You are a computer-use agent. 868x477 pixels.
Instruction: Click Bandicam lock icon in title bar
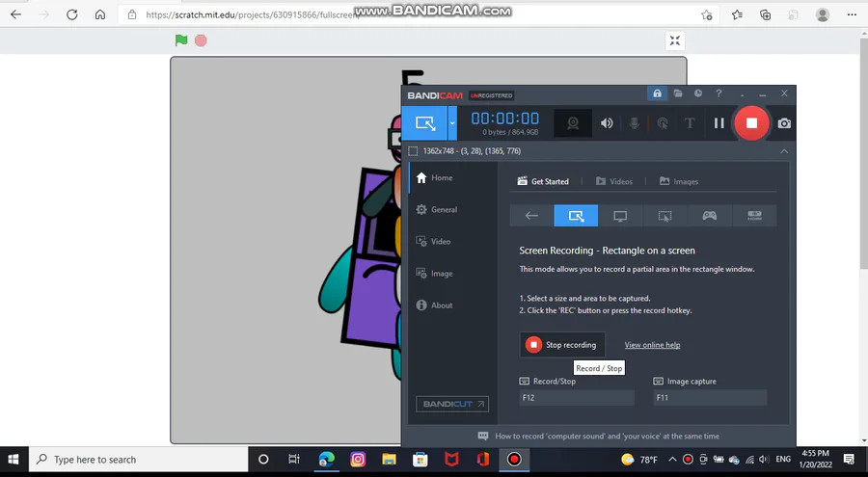657,93
